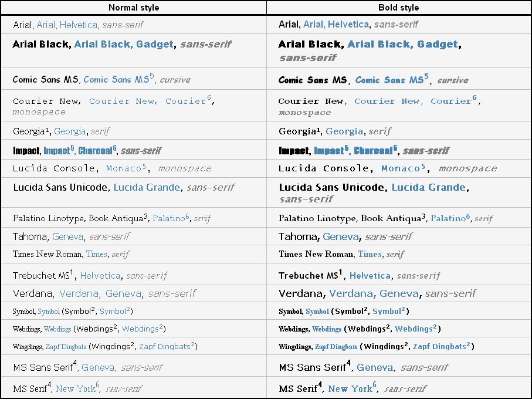The image size is (532, 399).
Task: Select blue "Arial, Helvetica" in Normal style column
Action: click(67, 25)
